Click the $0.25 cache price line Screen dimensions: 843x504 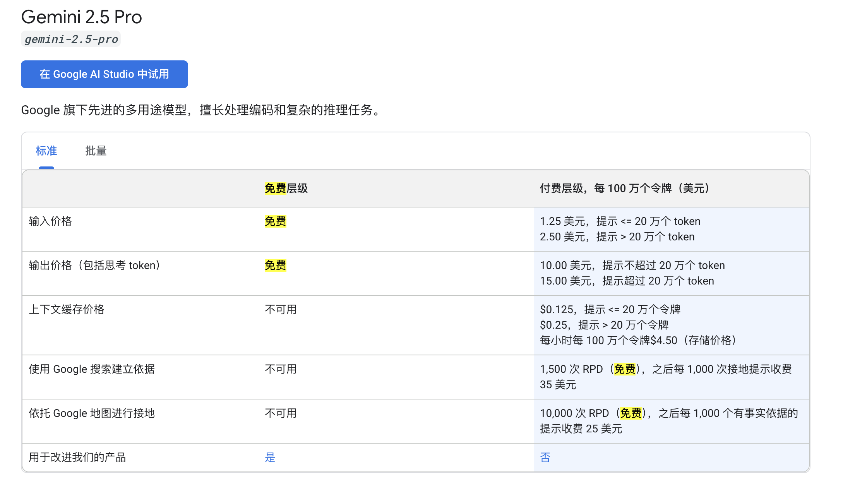pyautogui.click(x=605, y=325)
